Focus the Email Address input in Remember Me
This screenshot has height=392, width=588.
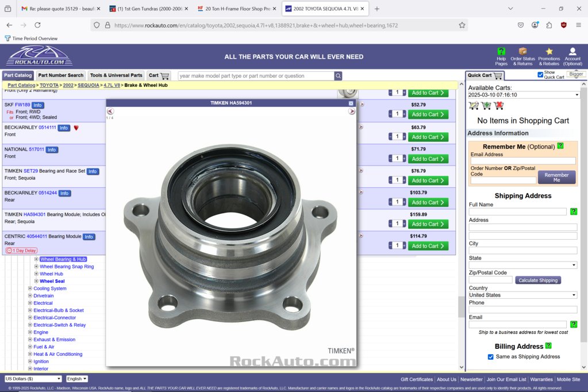522,161
